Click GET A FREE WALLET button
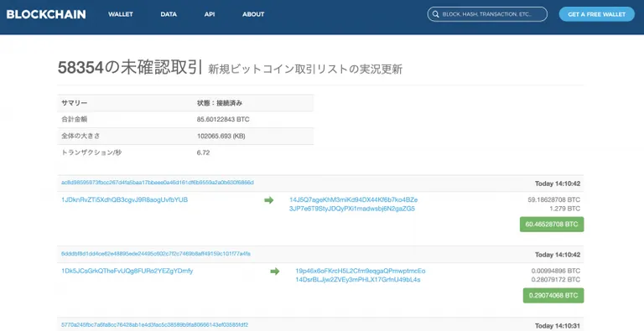 [x=596, y=14]
